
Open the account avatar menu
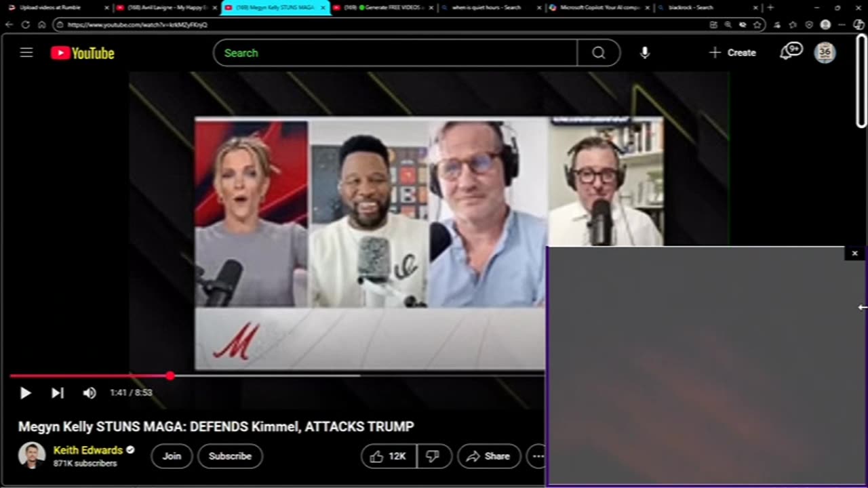(825, 53)
